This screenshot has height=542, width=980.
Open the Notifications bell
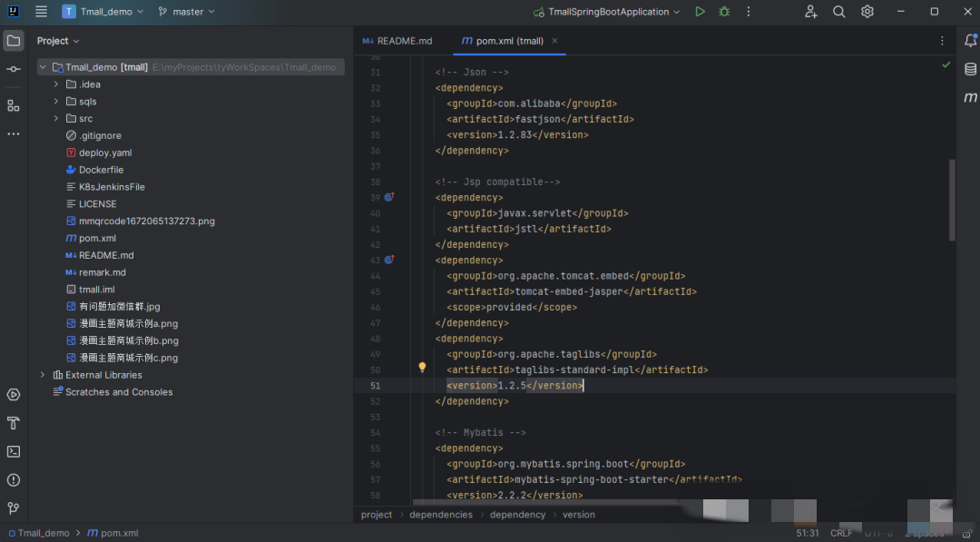click(970, 41)
